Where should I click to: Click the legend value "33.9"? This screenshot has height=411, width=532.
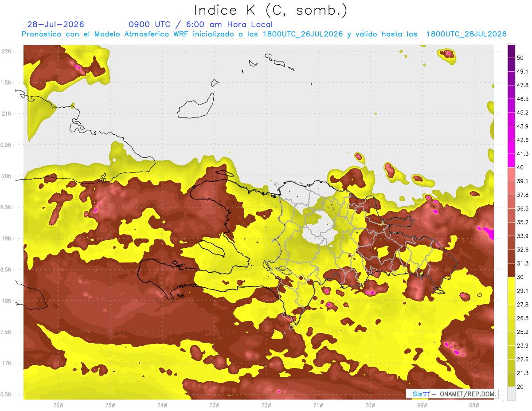point(523,236)
